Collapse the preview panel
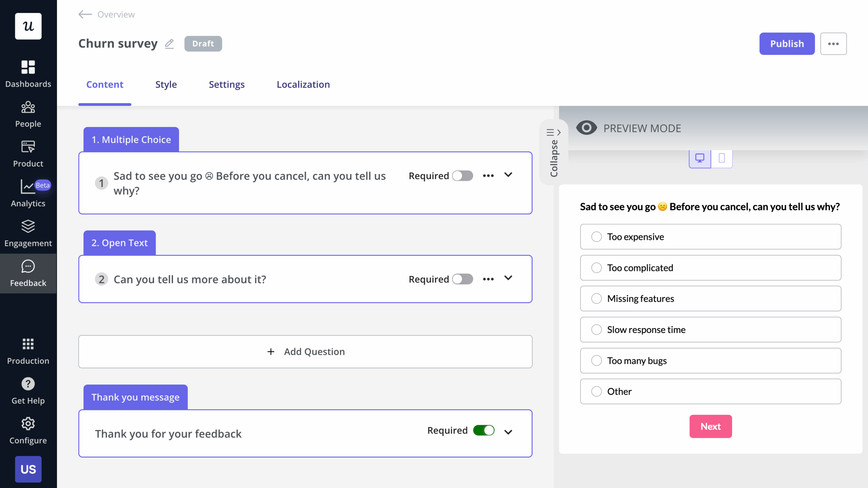This screenshot has width=868, height=488. (554, 153)
